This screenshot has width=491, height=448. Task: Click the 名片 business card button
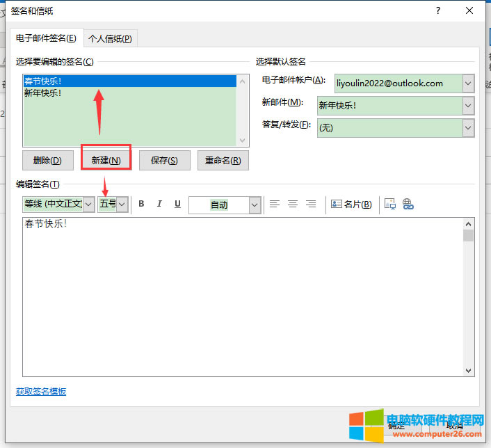[x=351, y=205]
